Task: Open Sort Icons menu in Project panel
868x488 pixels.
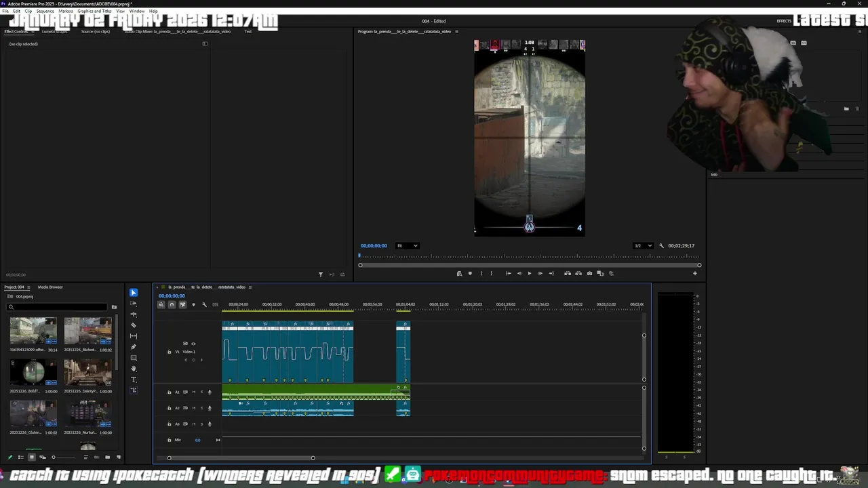Action: [85, 457]
